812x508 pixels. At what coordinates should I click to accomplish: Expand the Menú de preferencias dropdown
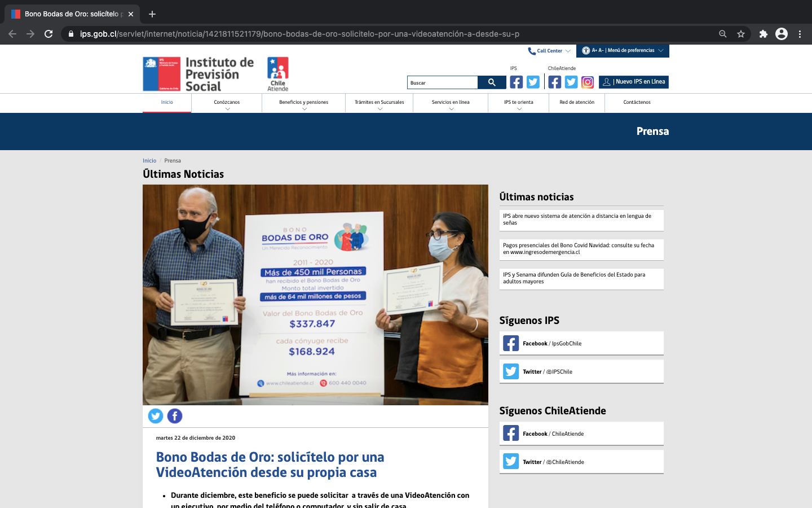(623, 51)
